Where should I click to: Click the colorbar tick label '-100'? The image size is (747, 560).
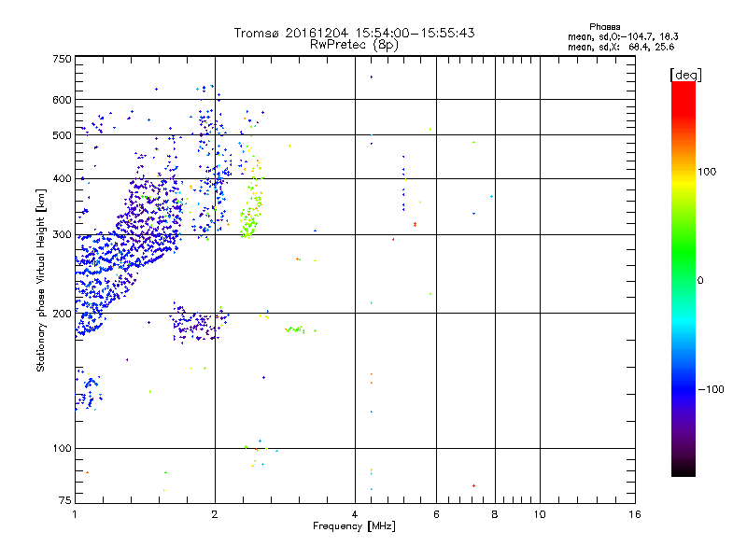click(711, 389)
